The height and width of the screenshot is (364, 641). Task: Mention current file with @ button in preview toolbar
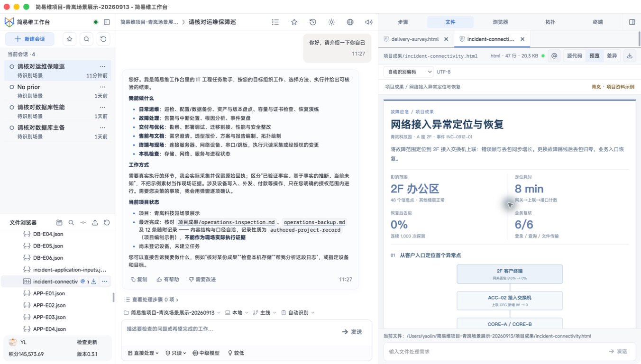point(554,56)
